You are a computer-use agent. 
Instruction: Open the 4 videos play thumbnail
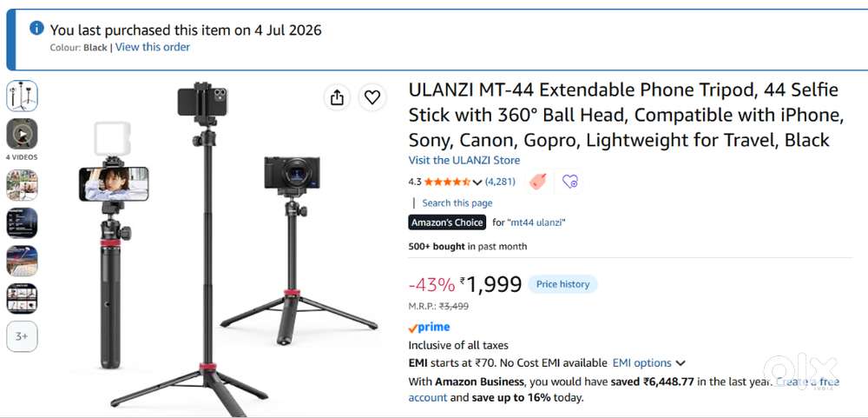(23, 134)
